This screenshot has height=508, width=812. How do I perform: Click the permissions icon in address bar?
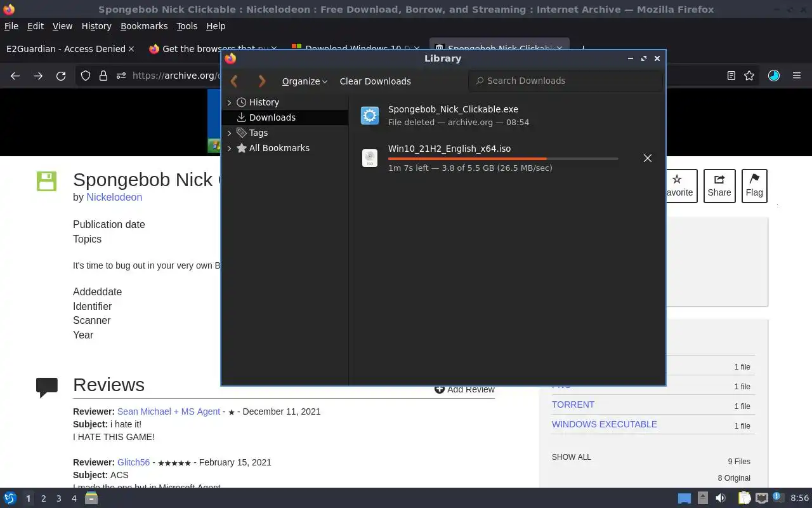[x=121, y=76]
